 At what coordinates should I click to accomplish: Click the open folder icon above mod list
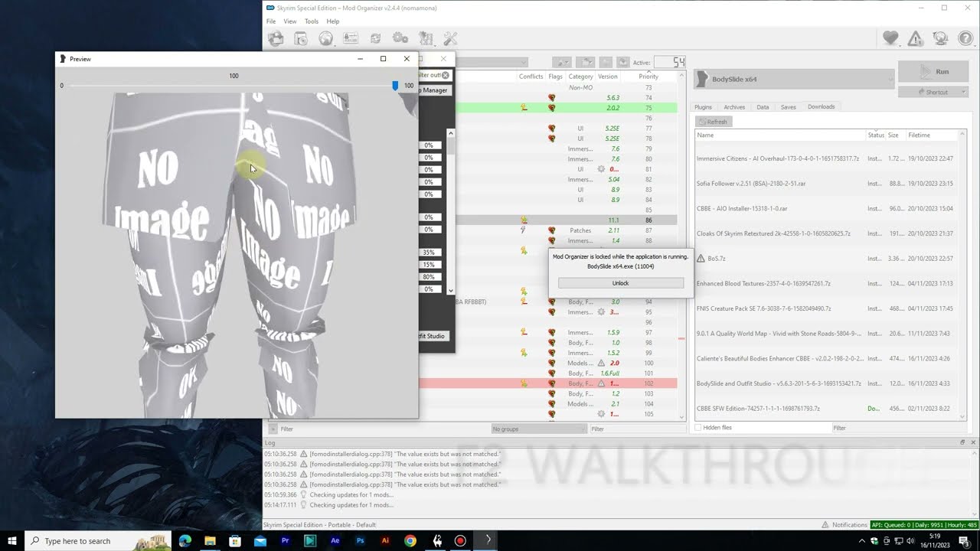tap(586, 62)
